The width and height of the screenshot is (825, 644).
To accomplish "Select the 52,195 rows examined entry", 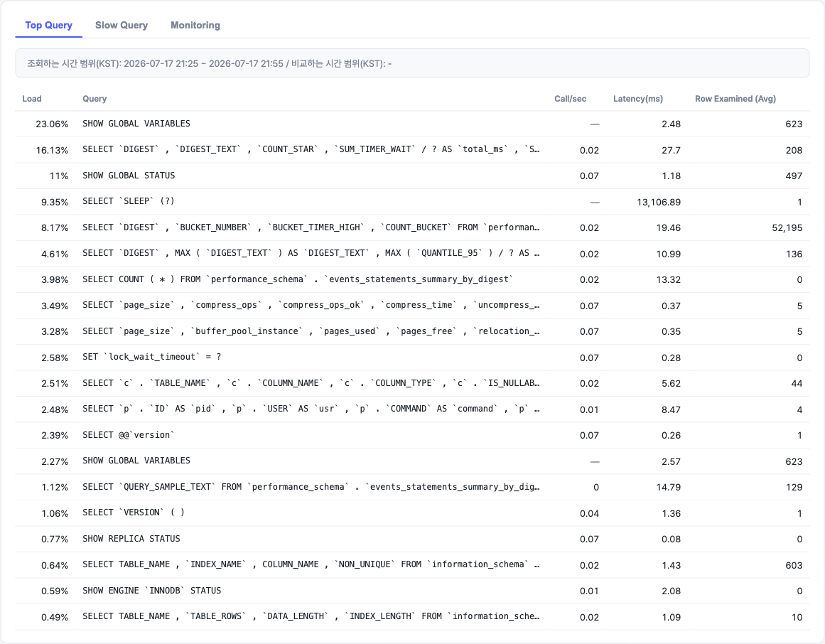I will coord(787,228).
